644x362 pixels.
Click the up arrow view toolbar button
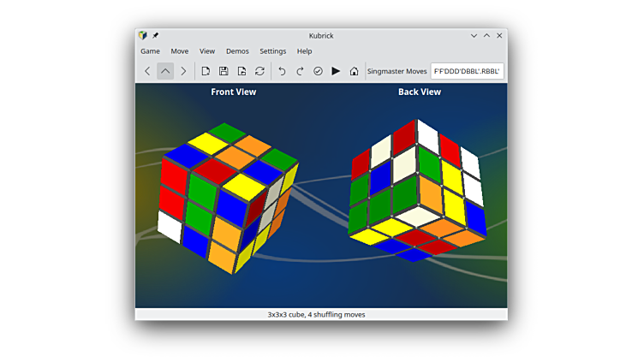(165, 71)
